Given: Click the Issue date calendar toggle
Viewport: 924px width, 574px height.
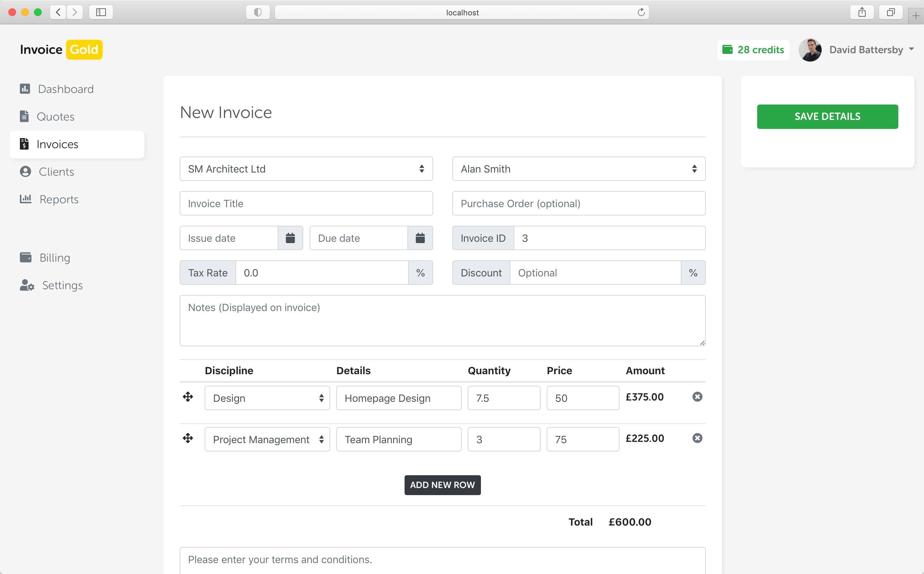Looking at the screenshot, I should pyautogui.click(x=290, y=238).
